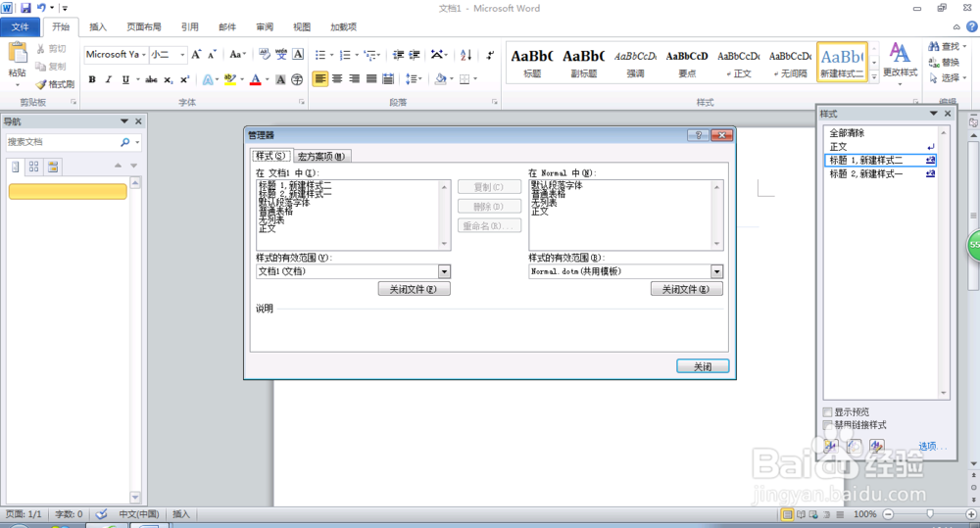Screen dimensions: 980x528
Task: Switch to Full Screen Reading view icon
Action: point(801,514)
